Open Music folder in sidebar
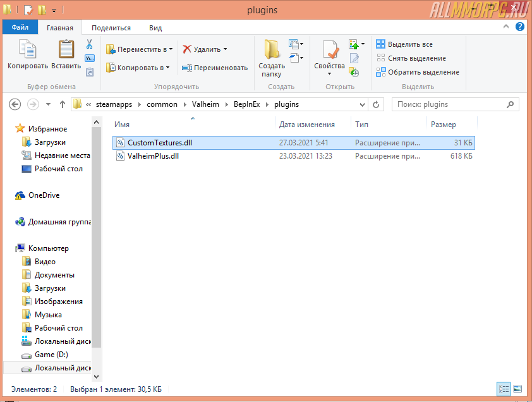532x402 pixels. (42, 315)
